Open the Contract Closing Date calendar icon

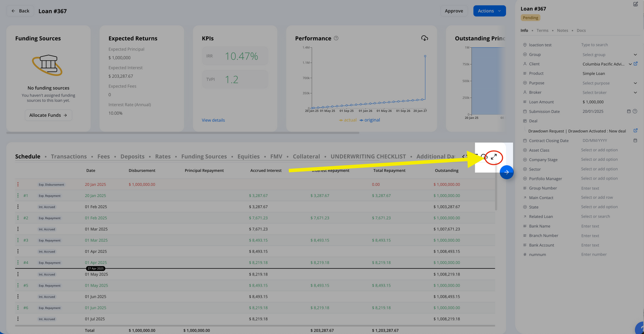click(635, 141)
